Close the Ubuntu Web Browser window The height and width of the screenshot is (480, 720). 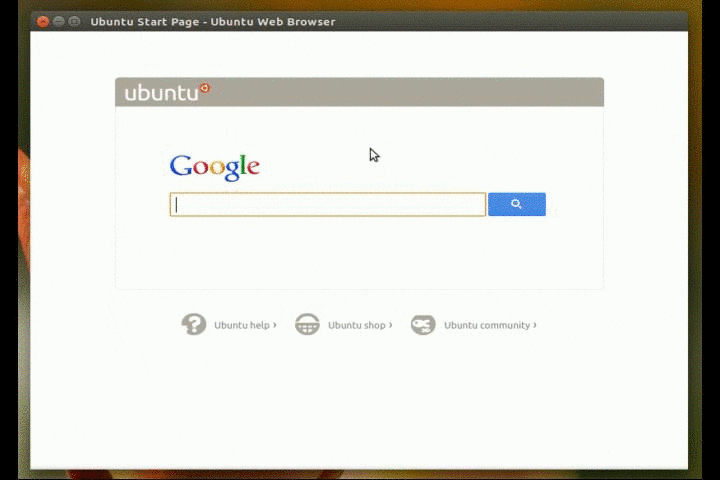click(43, 21)
